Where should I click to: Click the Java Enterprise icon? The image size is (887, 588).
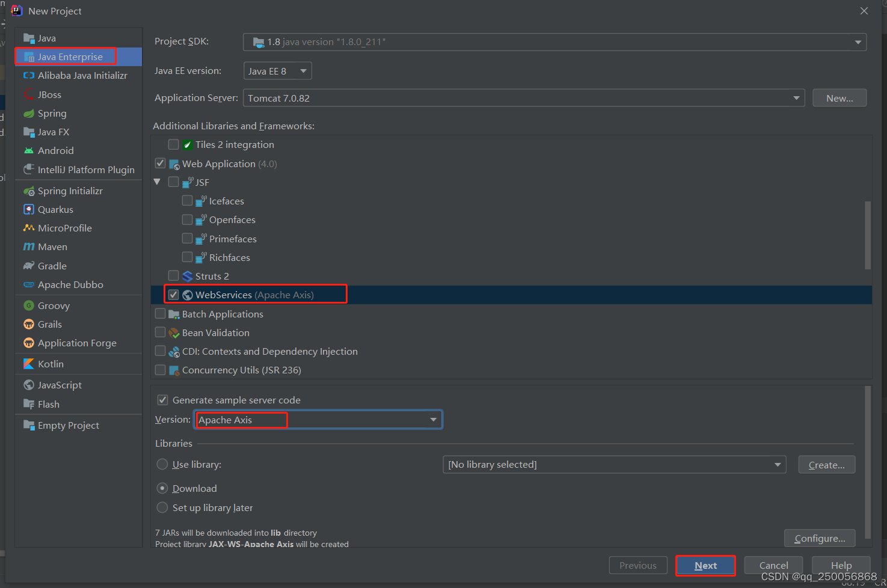(x=29, y=57)
